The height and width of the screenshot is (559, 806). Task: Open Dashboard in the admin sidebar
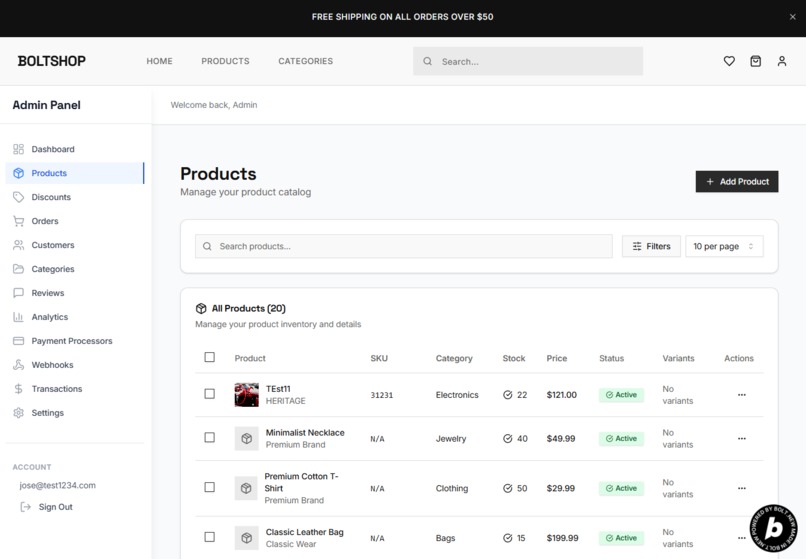[x=75, y=149]
